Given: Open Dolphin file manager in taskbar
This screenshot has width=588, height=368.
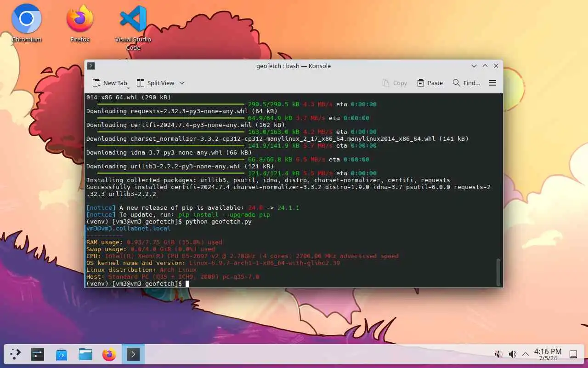Looking at the screenshot, I should tap(85, 354).
